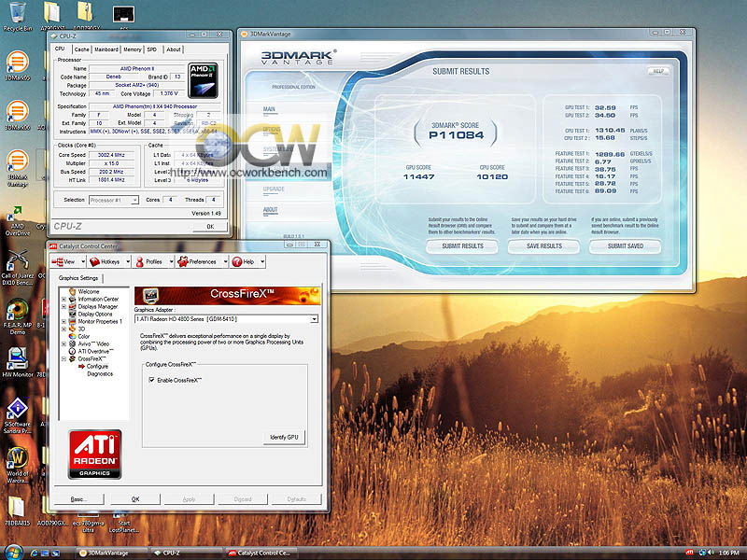The width and height of the screenshot is (747, 560).
Task: Click the Profiles icon in Catalyst toolbar
Action: tap(139, 261)
